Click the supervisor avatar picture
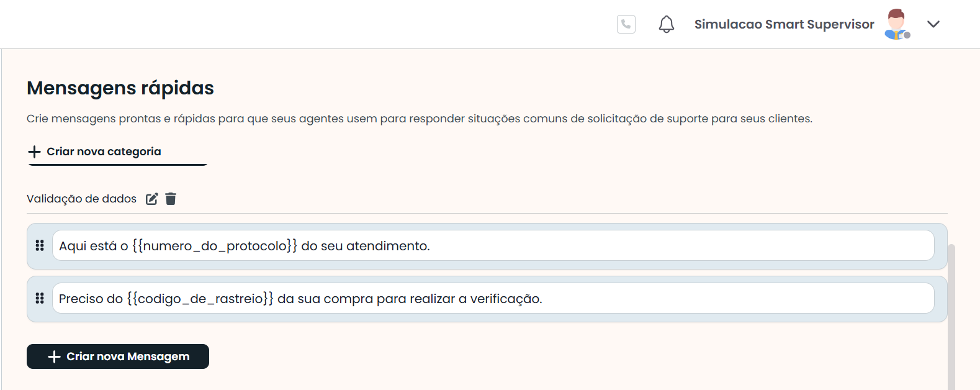The height and width of the screenshot is (390, 980). pos(897,24)
